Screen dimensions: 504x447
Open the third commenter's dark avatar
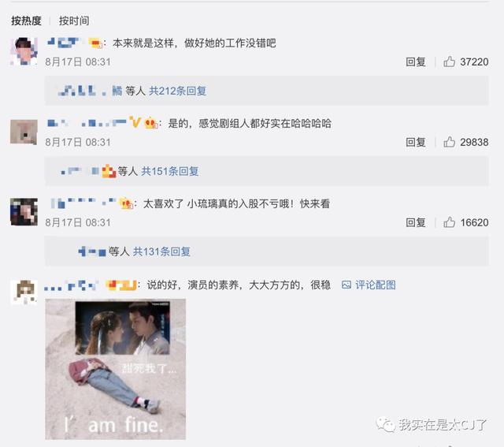pyautogui.click(x=24, y=212)
